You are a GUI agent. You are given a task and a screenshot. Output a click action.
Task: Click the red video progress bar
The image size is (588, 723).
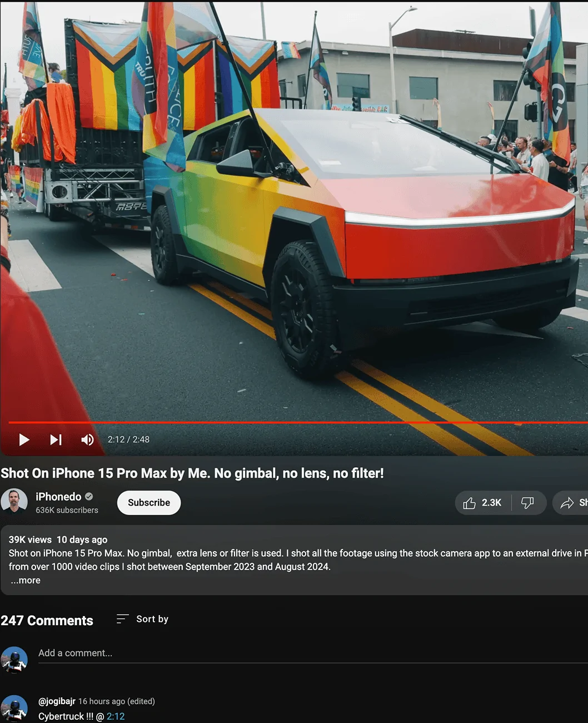point(298,423)
